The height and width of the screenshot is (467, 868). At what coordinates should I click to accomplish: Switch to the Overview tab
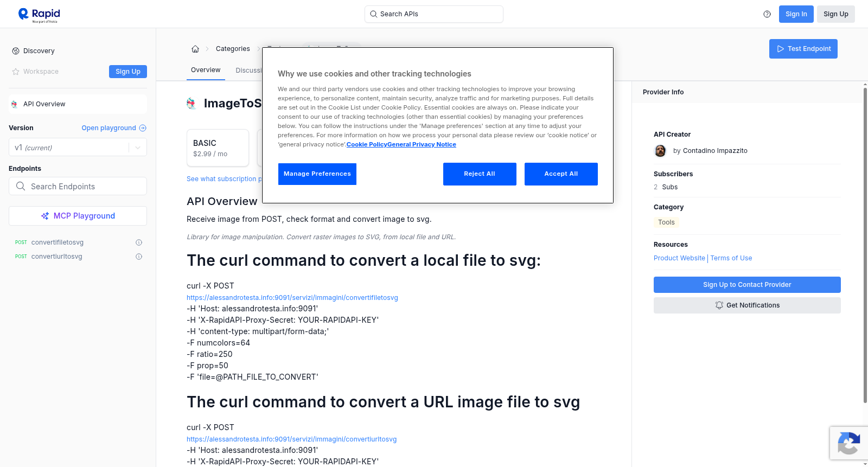(x=206, y=70)
